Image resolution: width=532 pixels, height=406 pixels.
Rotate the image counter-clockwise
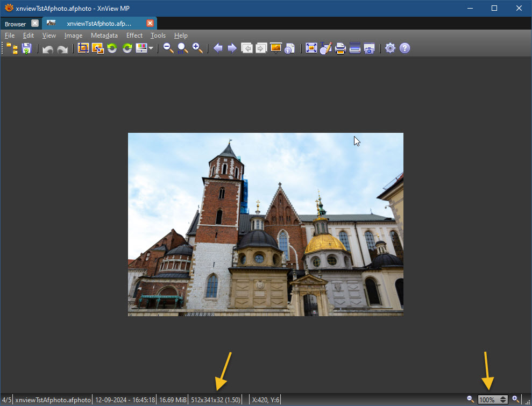(x=112, y=48)
